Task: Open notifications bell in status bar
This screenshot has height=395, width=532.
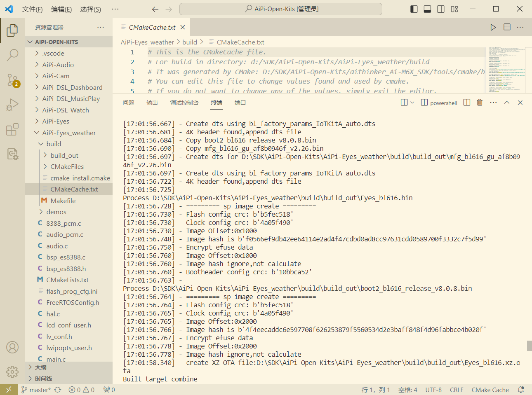Action: (x=521, y=390)
